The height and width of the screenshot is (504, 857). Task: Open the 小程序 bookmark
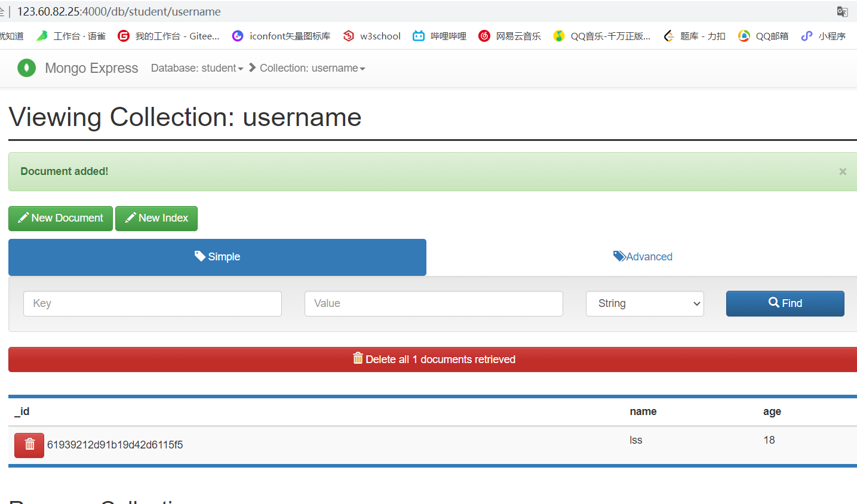[x=824, y=36]
